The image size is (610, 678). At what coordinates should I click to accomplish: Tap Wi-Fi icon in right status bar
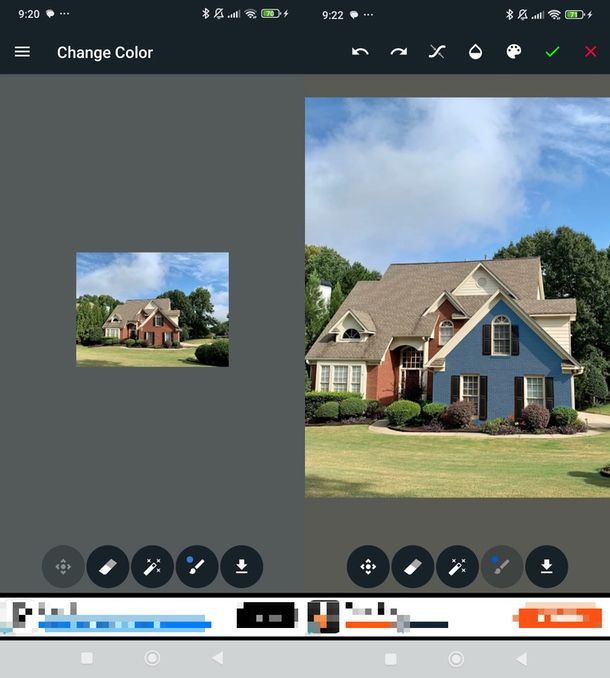[554, 15]
